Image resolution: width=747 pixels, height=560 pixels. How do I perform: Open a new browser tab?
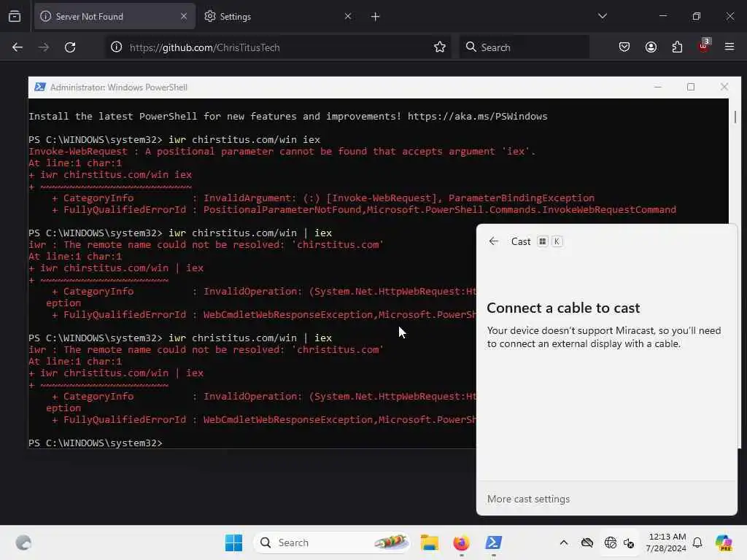pos(376,17)
